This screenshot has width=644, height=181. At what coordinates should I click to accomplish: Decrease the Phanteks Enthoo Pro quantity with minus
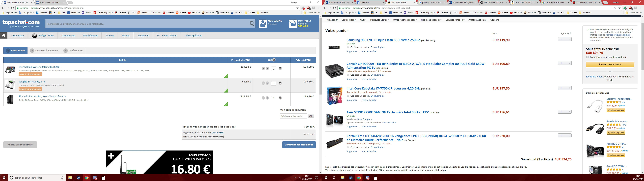(x=263, y=98)
